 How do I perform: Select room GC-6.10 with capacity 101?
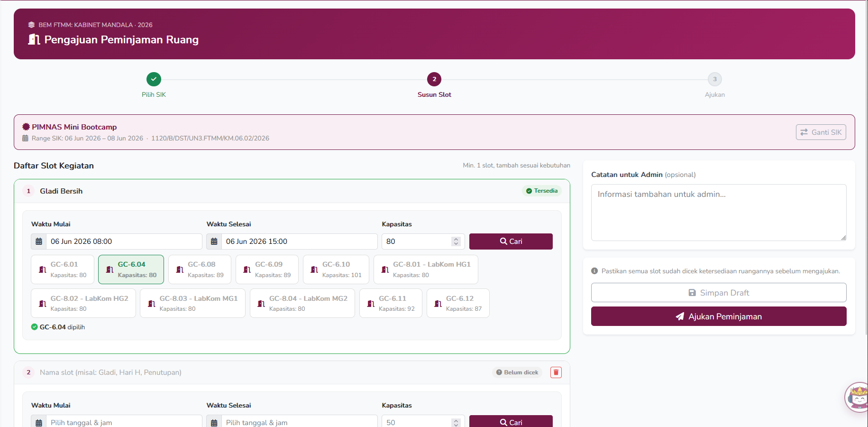tap(336, 269)
